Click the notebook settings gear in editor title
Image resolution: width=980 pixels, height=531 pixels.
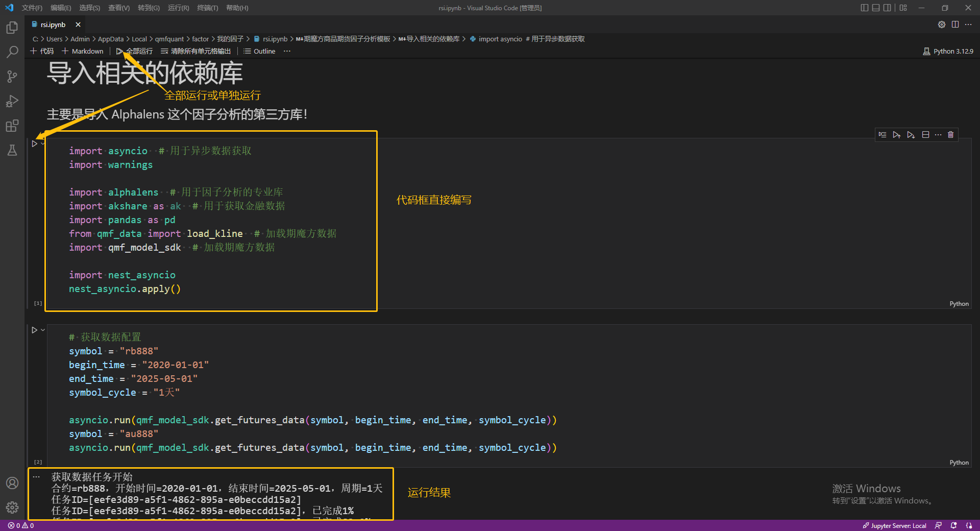[x=942, y=25]
